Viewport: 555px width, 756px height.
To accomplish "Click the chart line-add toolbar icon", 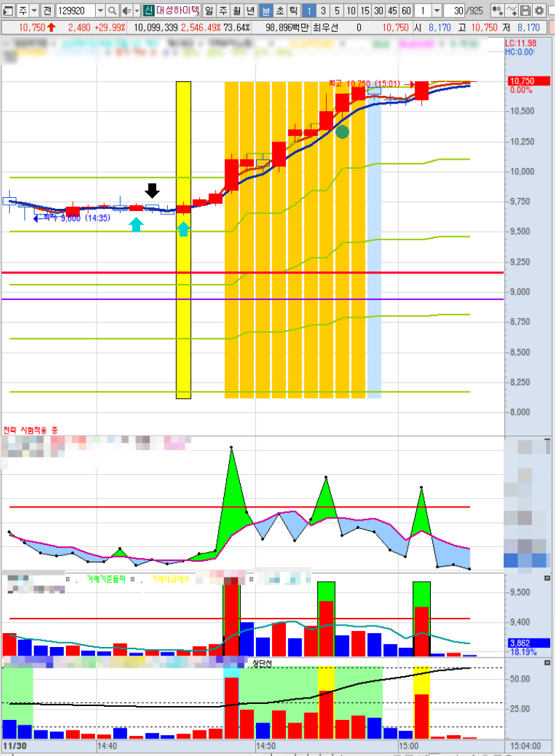I will tap(512, 10).
